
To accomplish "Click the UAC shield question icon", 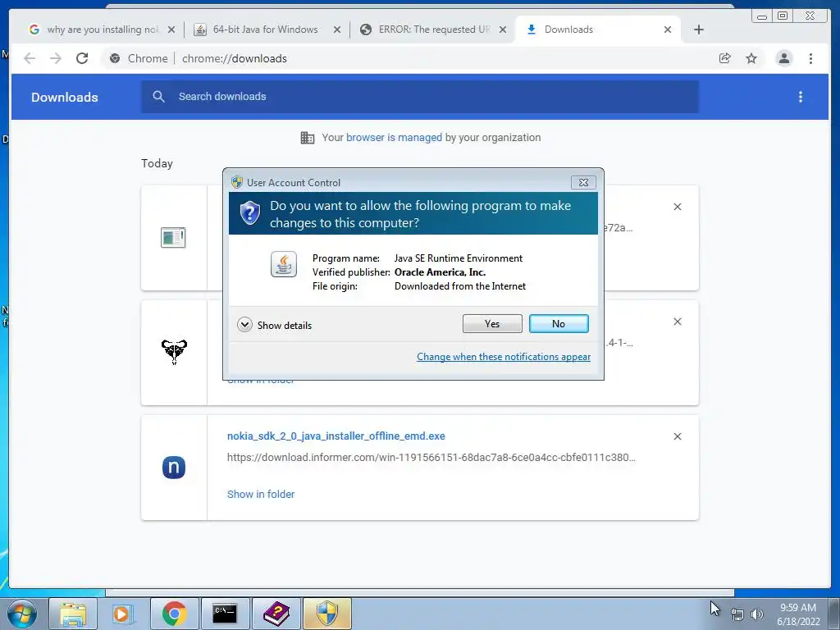I will coord(249,213).
